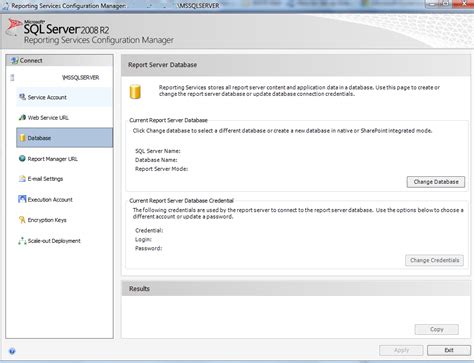Click the Connect button label

point(31,60)
